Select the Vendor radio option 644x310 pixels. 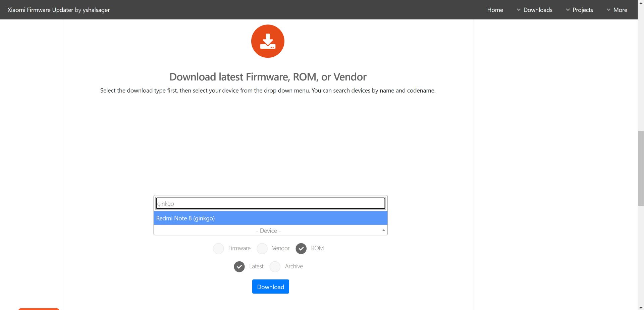tap(262, 248)
